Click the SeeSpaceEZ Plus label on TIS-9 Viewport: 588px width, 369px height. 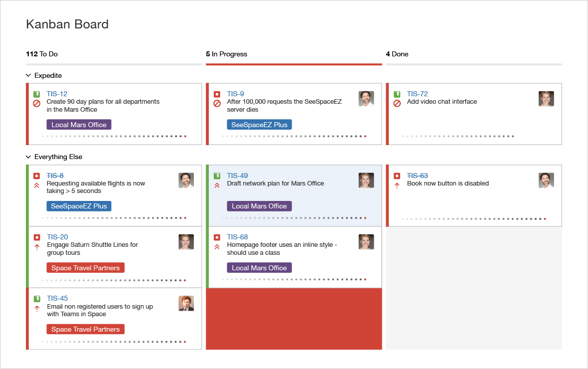(259, 125)
